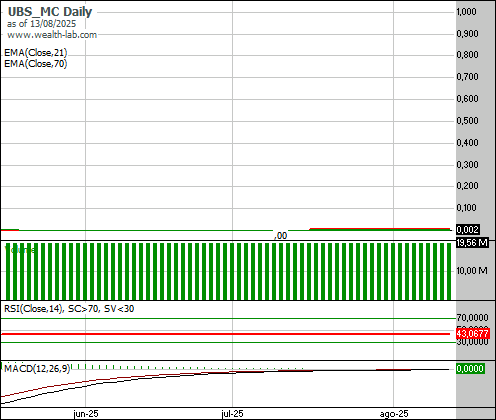
Task: Click the MACD(12,26,9) indicator label
Action: [37, 368]
